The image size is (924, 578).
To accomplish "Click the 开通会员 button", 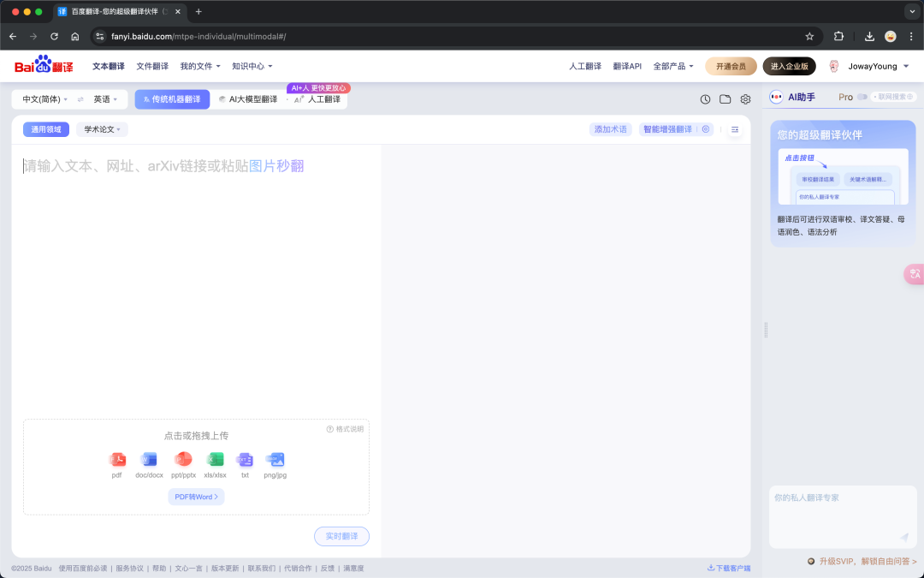I will coord(730,66).
